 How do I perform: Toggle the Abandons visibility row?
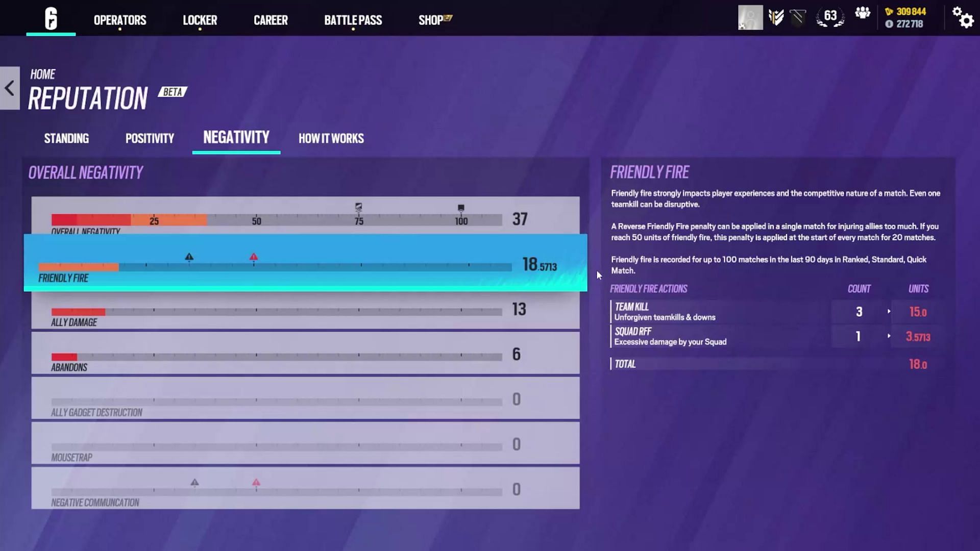click(306, 357)
